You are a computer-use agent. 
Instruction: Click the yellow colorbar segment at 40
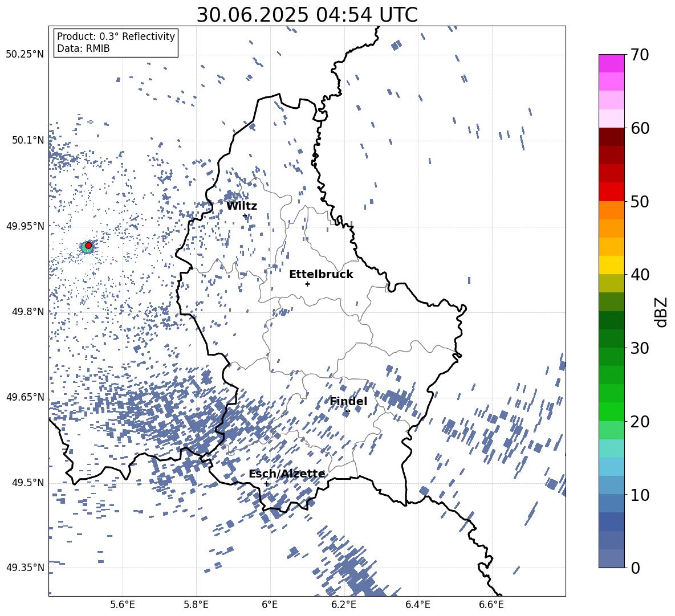tap(611, 265)
